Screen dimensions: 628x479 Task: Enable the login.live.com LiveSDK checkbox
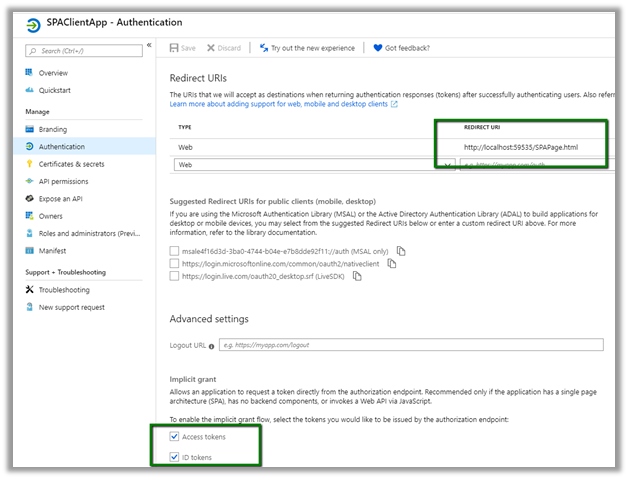click(175, 276)
